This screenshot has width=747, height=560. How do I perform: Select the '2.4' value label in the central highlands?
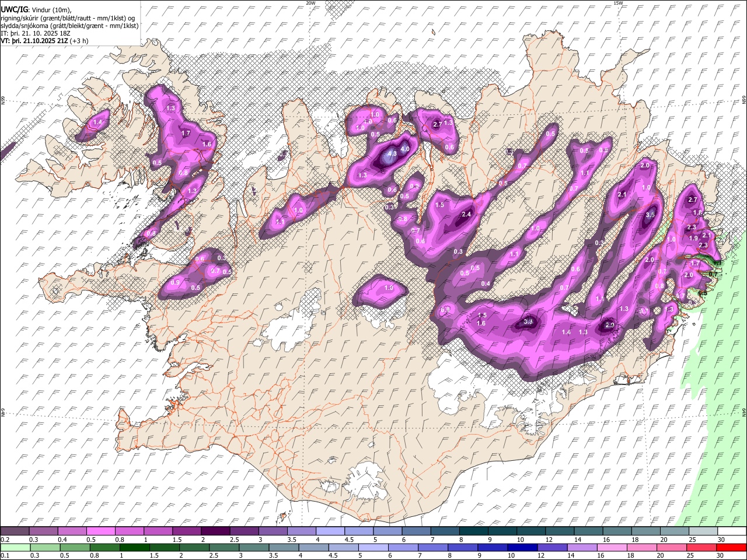coord(466,215)
